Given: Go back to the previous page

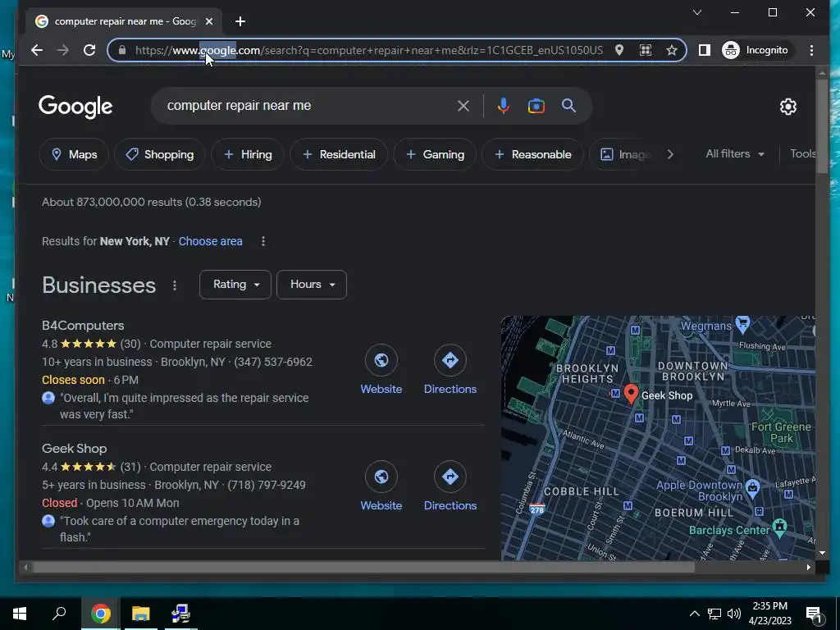Looking at the screenshot, I should coord(36,50).
